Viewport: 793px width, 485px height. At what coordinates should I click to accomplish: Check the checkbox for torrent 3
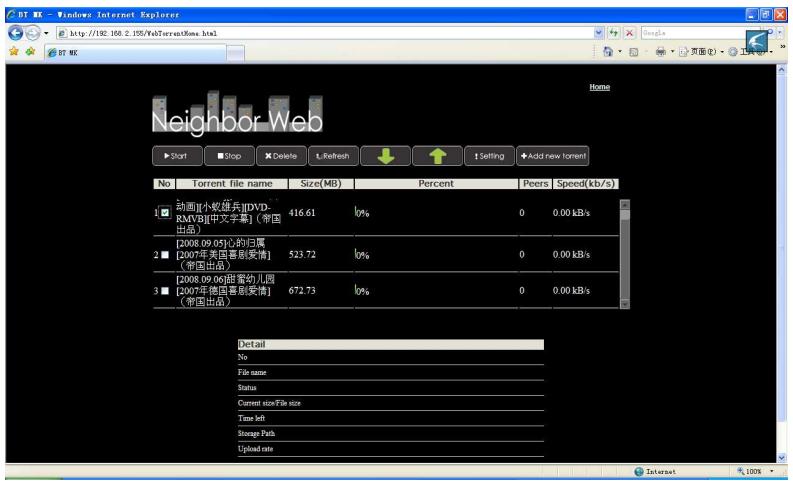[165, 291]
